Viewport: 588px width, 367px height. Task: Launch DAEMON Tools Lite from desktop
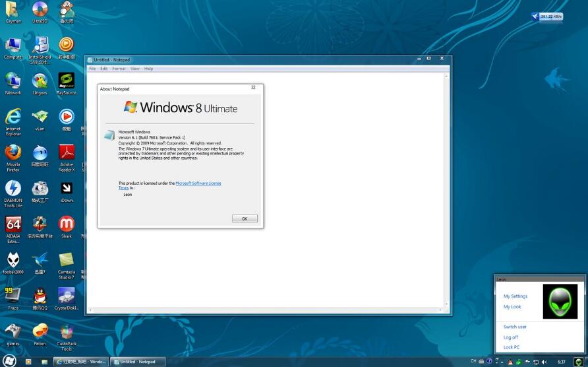[13, 189]
